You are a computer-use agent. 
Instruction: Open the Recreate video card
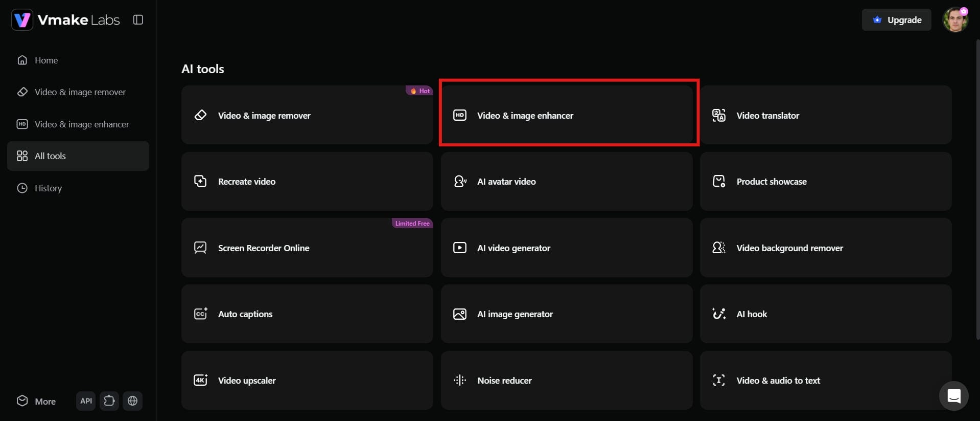click(x=307, y=182)
